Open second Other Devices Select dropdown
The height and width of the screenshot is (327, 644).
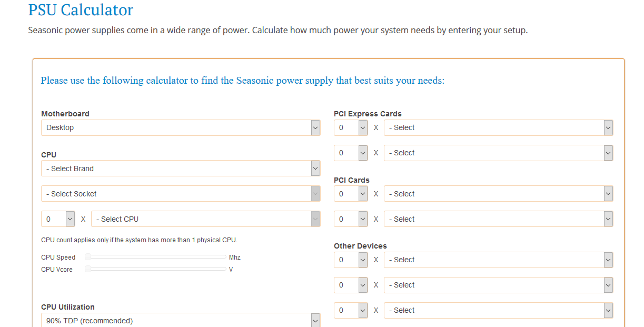point(499,285)
